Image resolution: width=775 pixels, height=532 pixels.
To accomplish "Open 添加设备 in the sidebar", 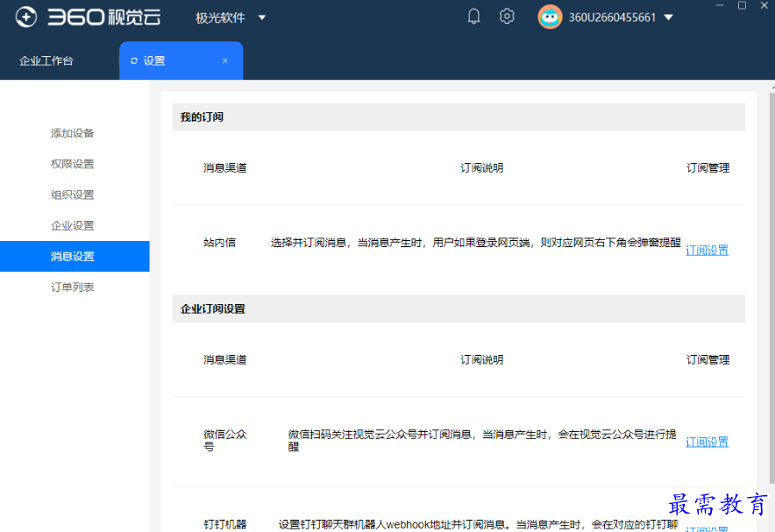I will 73,133.
